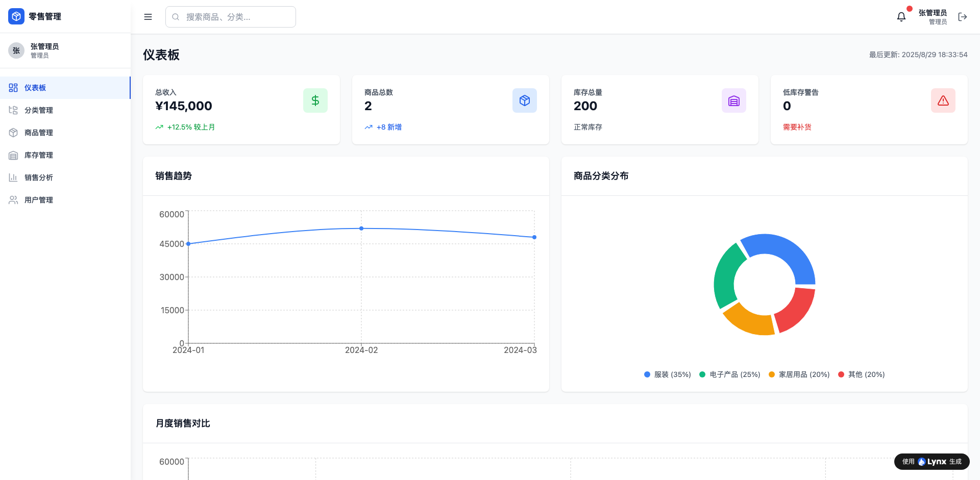Navigate to 销售分析 page
The image size is (980, 480).
(x=39, y=178)
